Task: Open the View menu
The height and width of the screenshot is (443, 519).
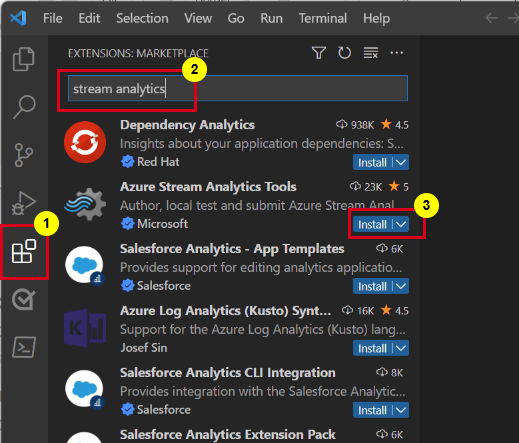Action: pyautogui.click(x=198, y=18)
